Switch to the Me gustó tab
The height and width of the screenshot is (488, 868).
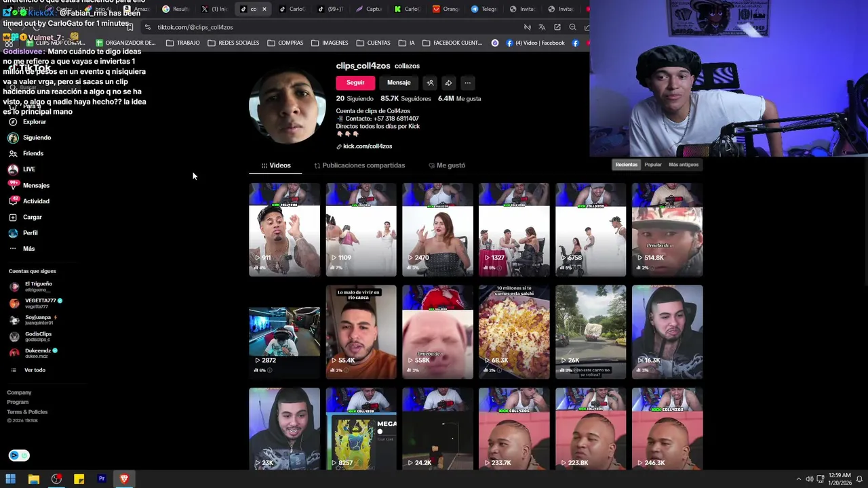pos(447,165)
